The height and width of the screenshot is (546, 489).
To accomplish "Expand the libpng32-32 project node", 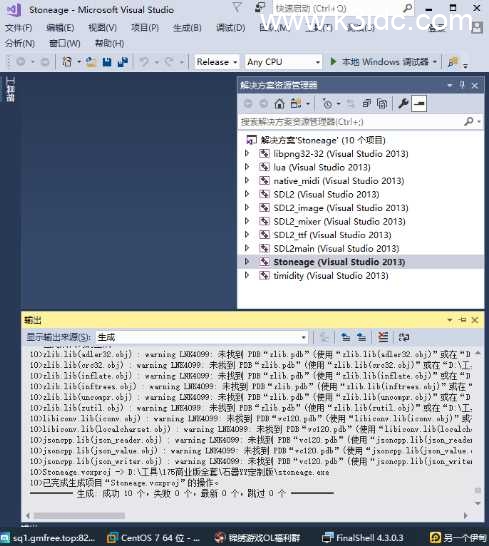I will click(x=247, y=153).
